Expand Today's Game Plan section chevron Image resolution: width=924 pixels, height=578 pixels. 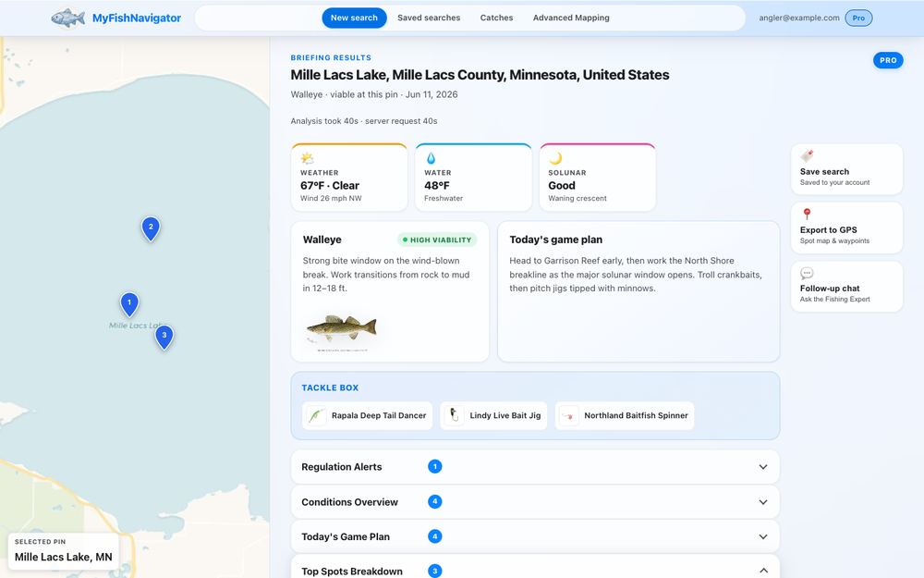point(763,536)
